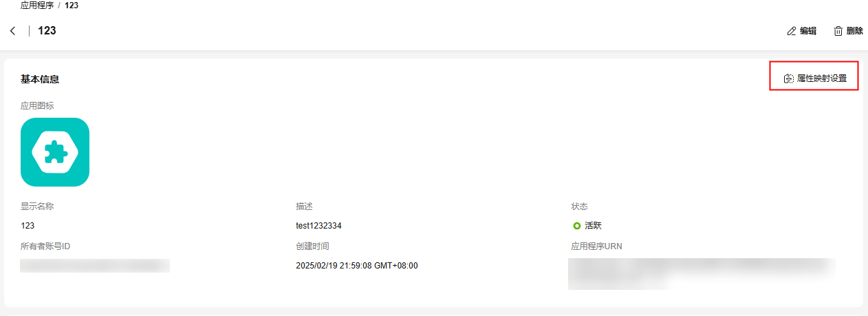Click the 基本信息 section heading

(40, 79)
